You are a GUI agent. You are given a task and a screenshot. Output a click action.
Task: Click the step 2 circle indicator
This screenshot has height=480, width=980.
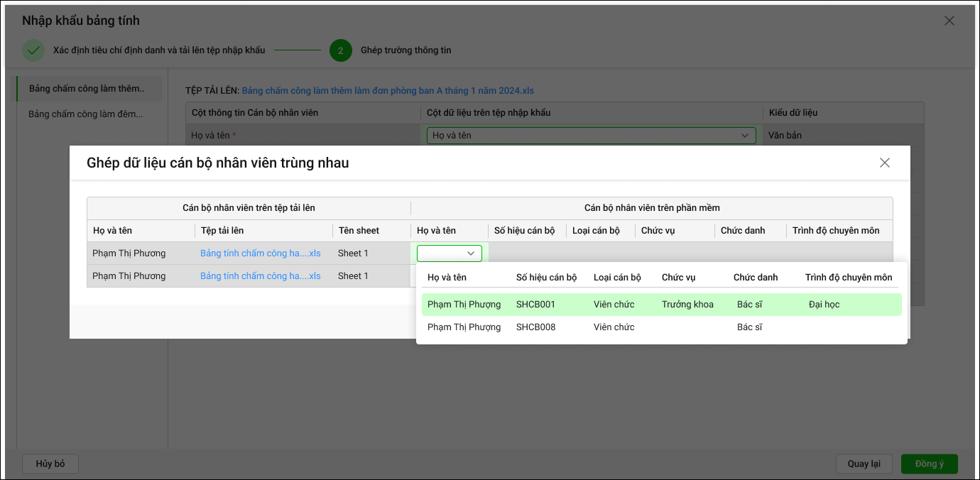point(340,50)
